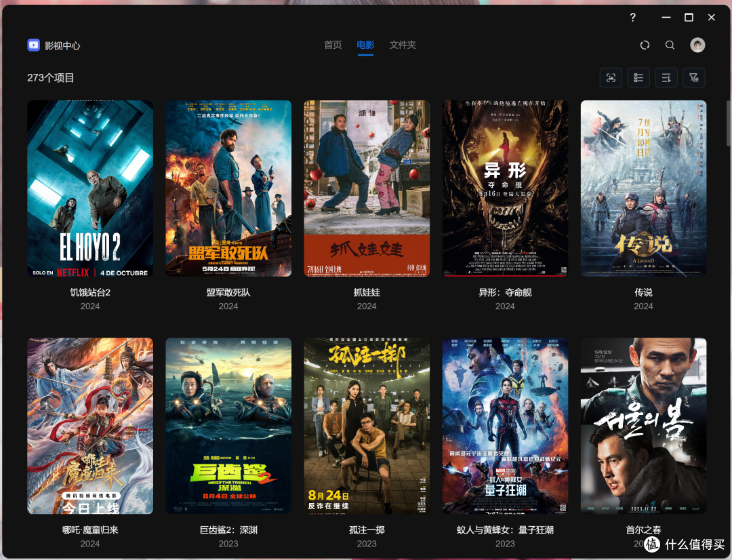Screen dimensions: 732x560
Task: Open the 哪吒·魔童归来 poster
Action: click(x=90, y=426)
